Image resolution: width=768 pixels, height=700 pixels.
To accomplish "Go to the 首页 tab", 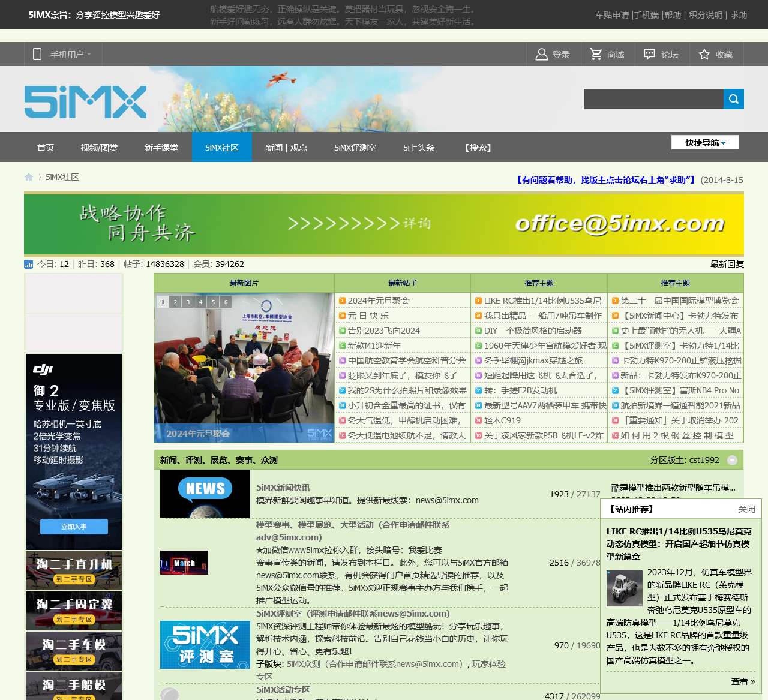I will click(46, 147).
